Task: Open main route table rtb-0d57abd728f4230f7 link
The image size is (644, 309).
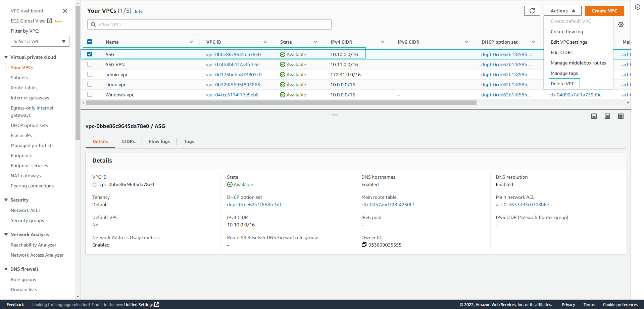Action: (x=388, y=205)
